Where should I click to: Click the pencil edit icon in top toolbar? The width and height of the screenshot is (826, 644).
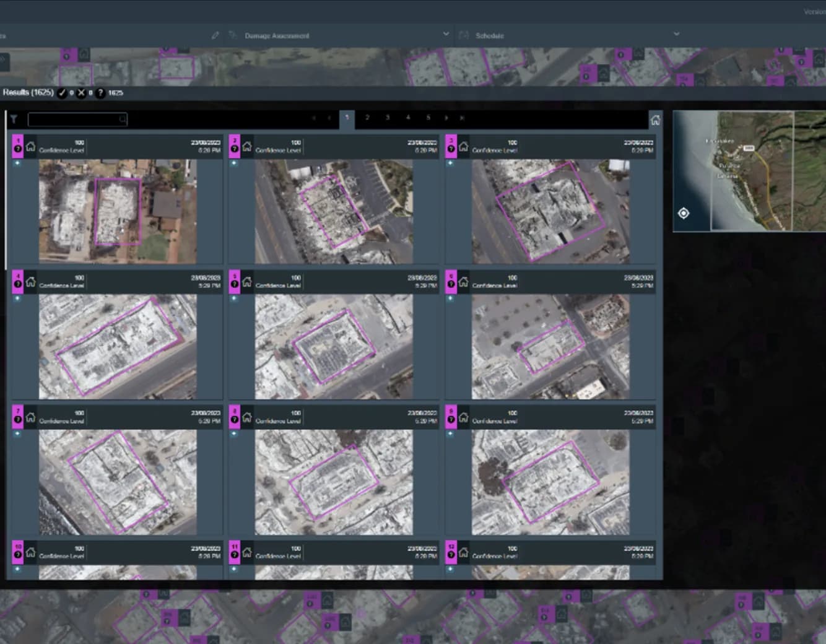pyautogui.click(x=215, y=35)
